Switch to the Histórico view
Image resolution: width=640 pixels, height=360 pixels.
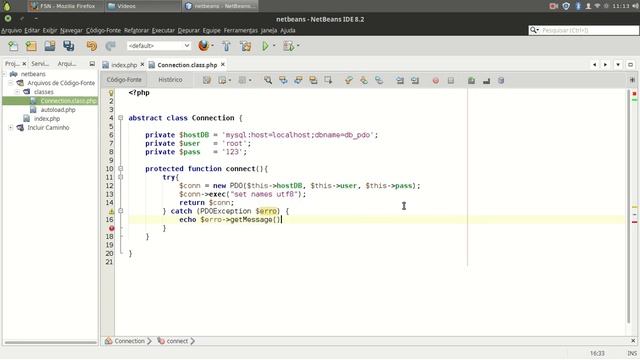[170, 80]
